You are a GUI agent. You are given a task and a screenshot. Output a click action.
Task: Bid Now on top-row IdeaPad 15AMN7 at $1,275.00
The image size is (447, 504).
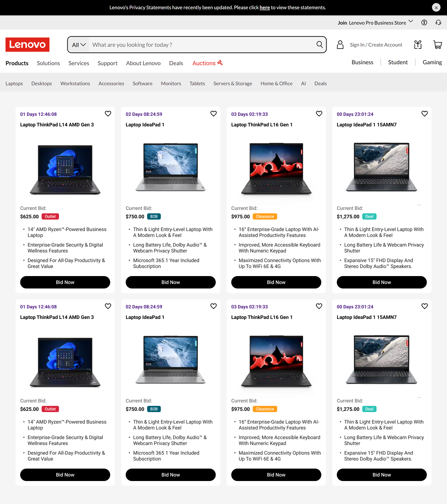click(x=382, y=282)
